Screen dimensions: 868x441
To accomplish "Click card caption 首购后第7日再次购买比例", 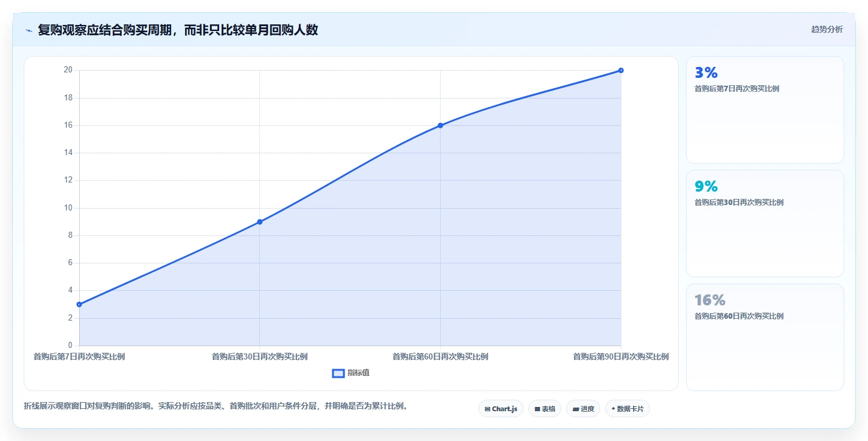I will (x=737, y=89).
